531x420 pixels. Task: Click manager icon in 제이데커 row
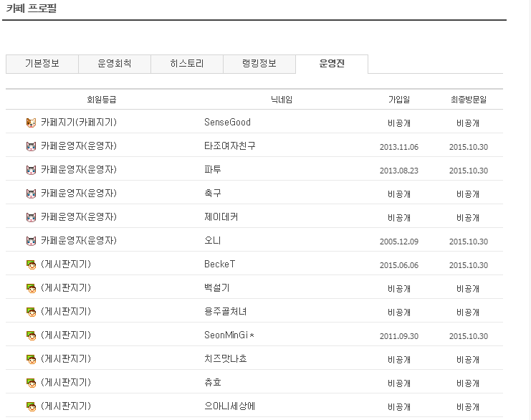click(x=31, y=217)
